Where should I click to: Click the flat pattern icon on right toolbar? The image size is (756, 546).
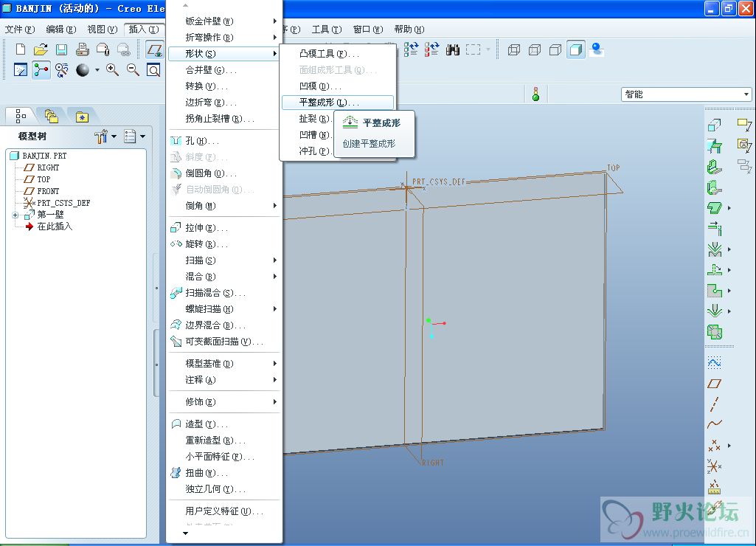click(x=714, y=332)
